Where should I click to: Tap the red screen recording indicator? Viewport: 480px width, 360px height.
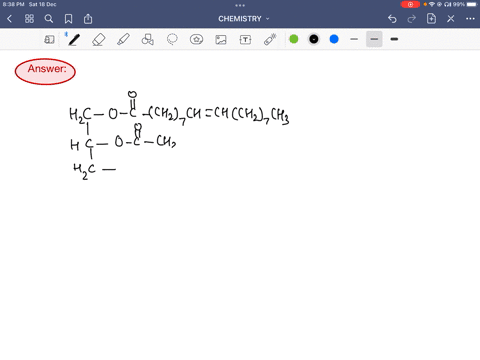[x=410, y=4]
